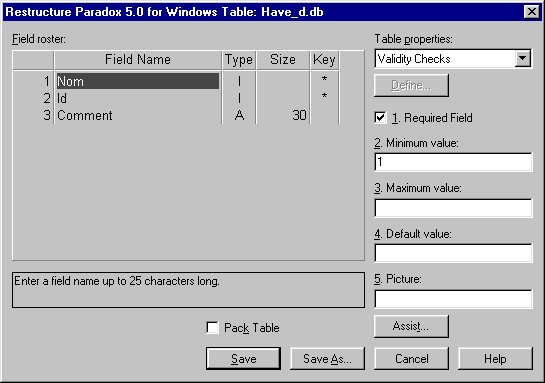Save the table restructure

point(243,358)
